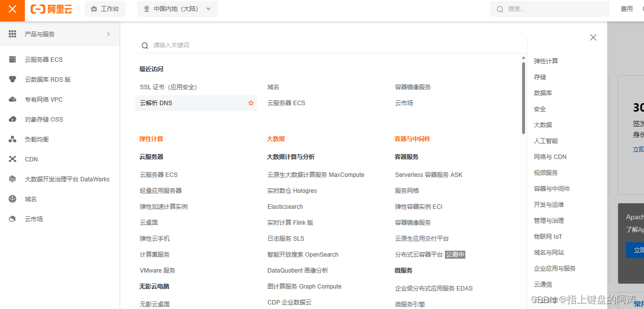Open Serverless 容器服务 ASK
This screenshot has height=309, width=644.
tap(429, 175)
